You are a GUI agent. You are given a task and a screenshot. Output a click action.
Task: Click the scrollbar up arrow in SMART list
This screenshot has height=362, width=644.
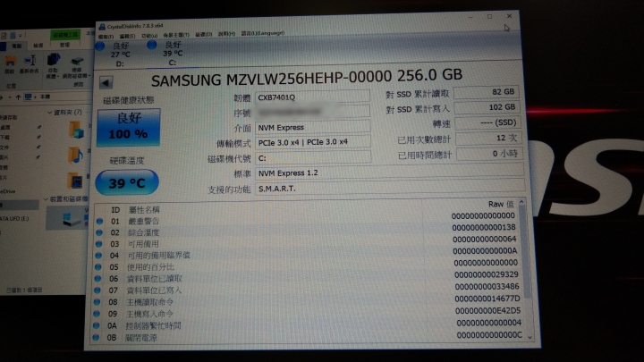click(521, 202)
